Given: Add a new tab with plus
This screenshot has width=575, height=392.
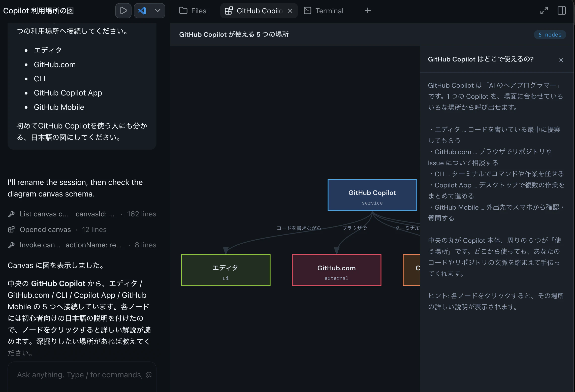Looking at the screenshot, I should [368, 11].
